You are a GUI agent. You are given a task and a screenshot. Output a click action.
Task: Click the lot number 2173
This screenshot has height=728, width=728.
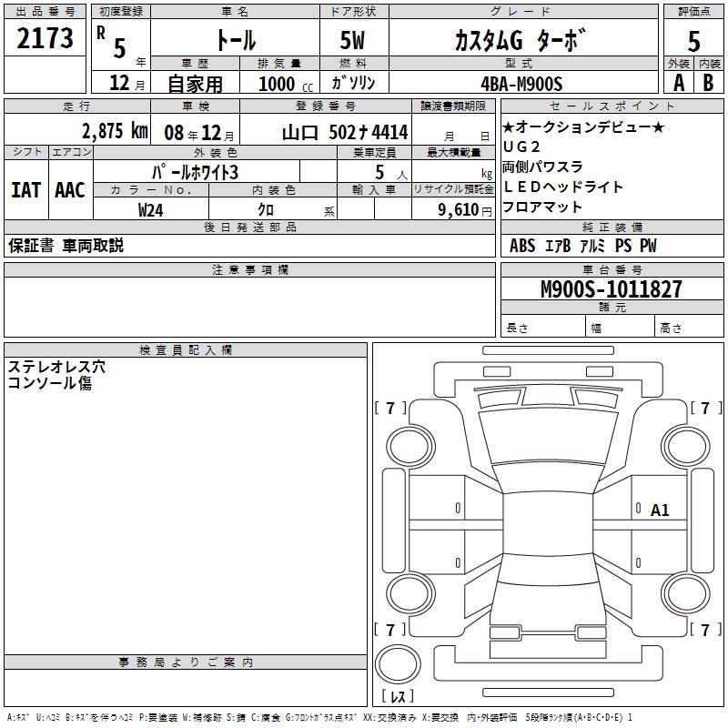tap(45, 38)
